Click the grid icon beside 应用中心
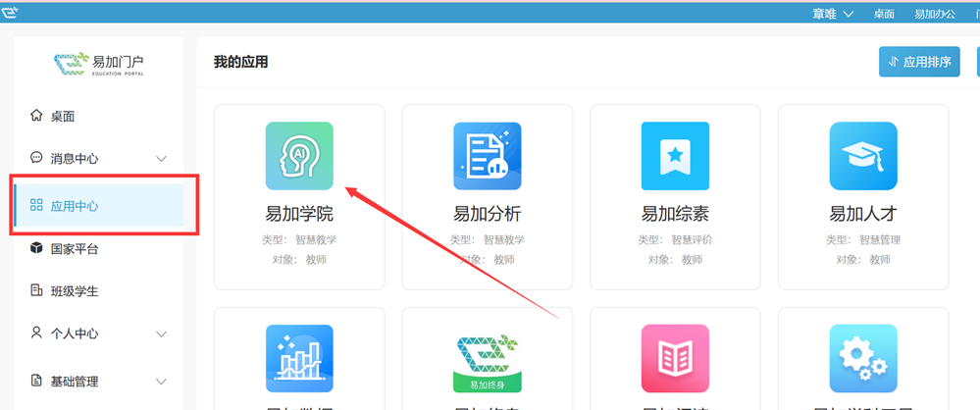The width and height of the screenshot is (980, 410). tap(36, 205)
